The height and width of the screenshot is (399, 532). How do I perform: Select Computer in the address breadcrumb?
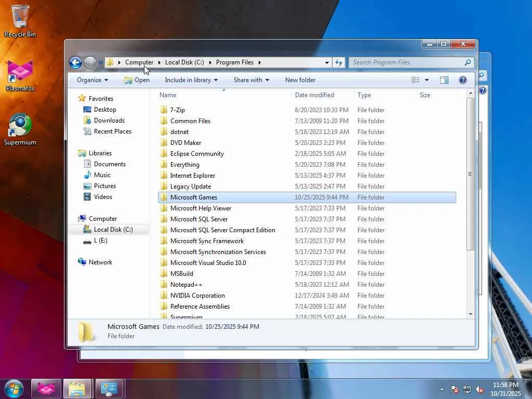pos(139,62)
